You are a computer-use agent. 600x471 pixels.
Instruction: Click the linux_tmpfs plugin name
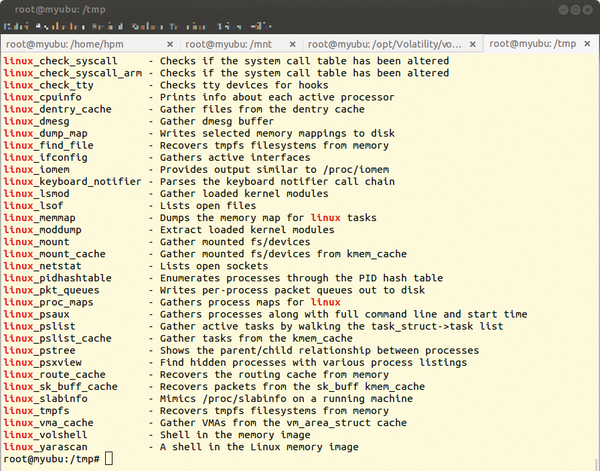click(x=36, y=411)
